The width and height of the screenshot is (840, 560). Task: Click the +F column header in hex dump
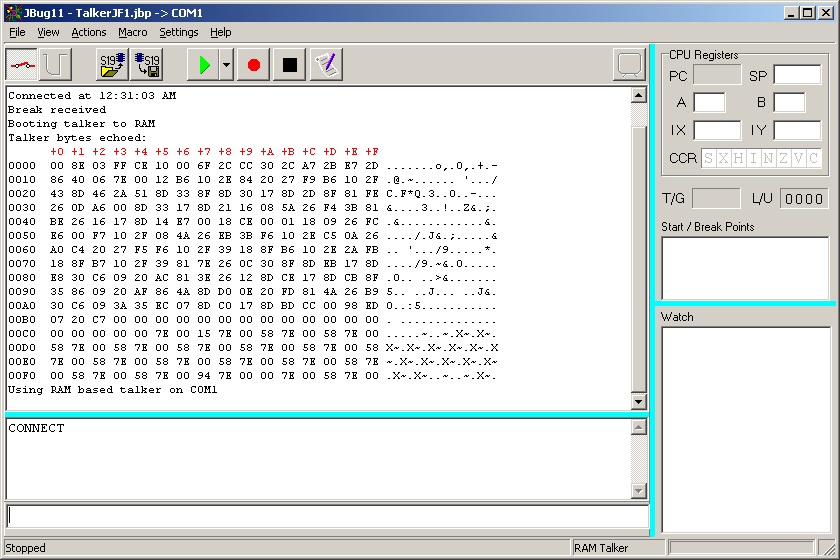(372, 152)
